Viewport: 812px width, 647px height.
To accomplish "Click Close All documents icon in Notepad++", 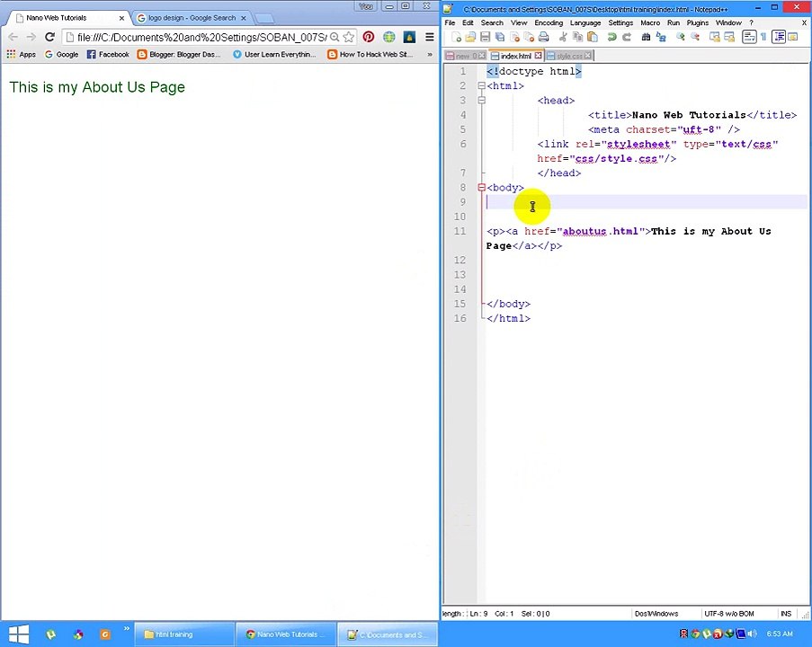I will 529,37.
